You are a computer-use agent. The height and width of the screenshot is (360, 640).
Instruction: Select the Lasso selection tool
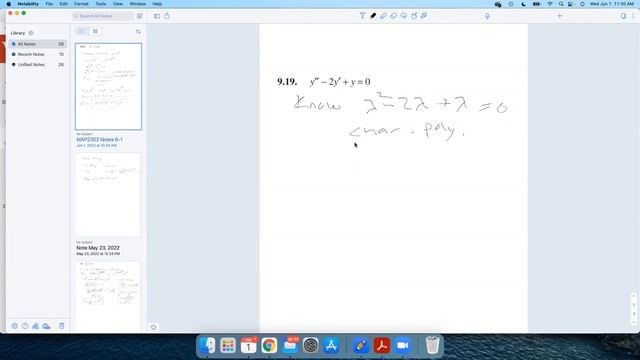pos(404,16)
